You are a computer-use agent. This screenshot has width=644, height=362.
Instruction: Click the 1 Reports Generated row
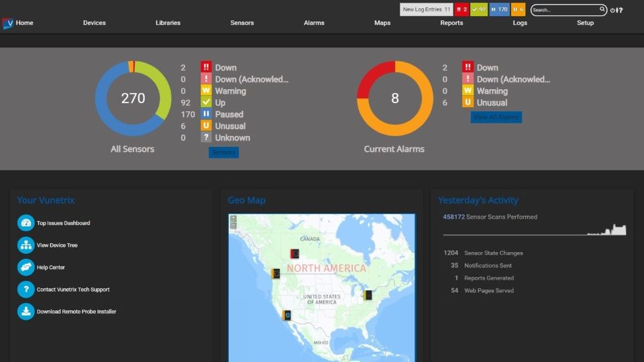pyautogui.click(x=484, y=278)
